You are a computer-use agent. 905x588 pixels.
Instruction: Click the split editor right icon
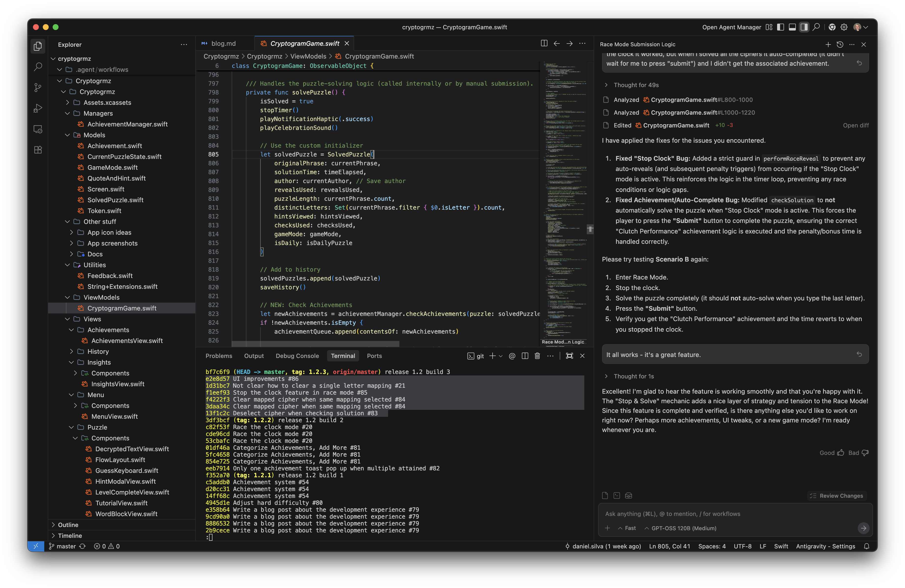544,43
